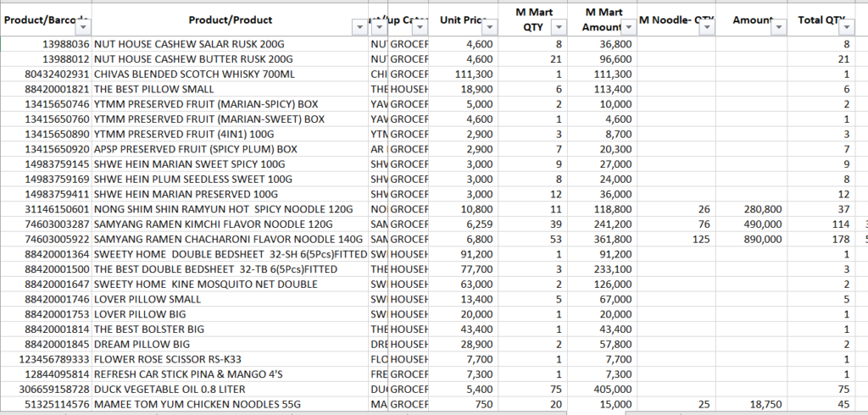Select cell CHIVAS BLENDED SCOTCH WHISKY 700ML
The width and height of the screenshot is (868, 415).
coord(231,75)
